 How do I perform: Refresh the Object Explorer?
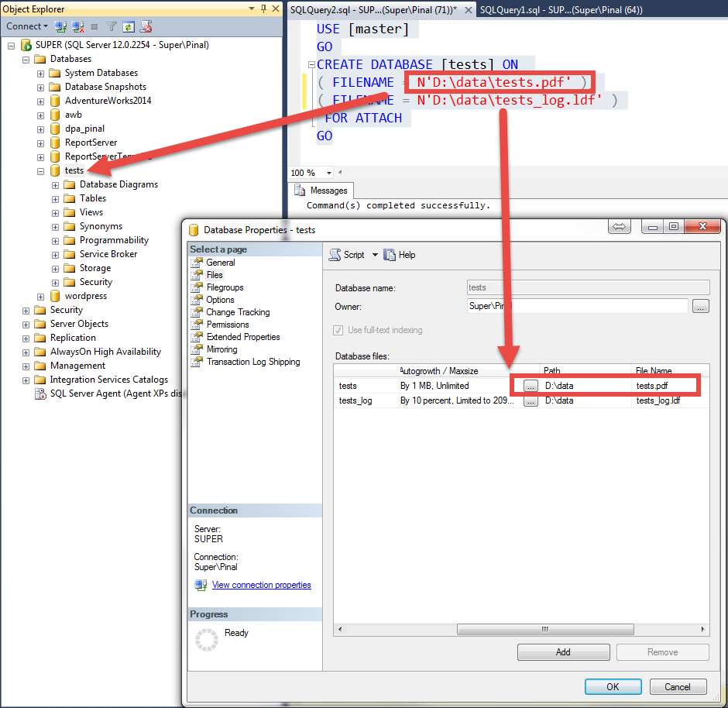tap(129, 26)
